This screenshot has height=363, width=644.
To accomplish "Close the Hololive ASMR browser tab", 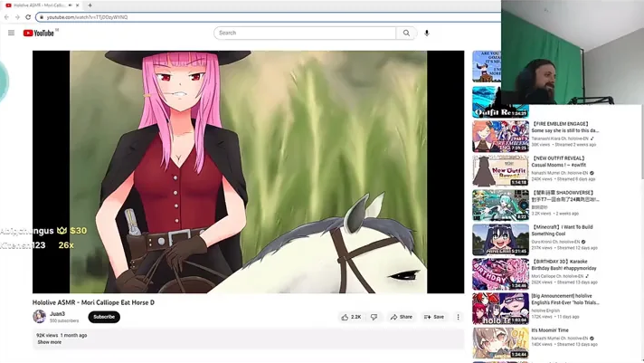I will 77,5.
